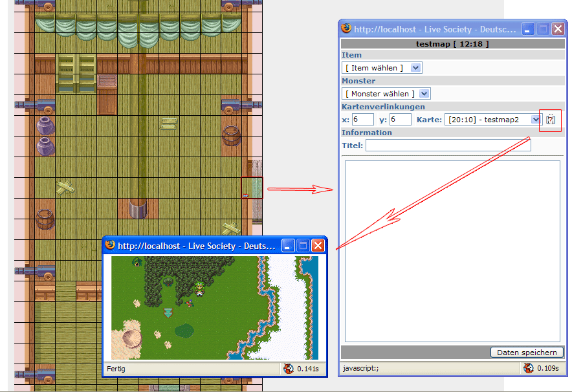Click the 'javascript:;' status bar text
572x392 pixels.
click(361, 368)
